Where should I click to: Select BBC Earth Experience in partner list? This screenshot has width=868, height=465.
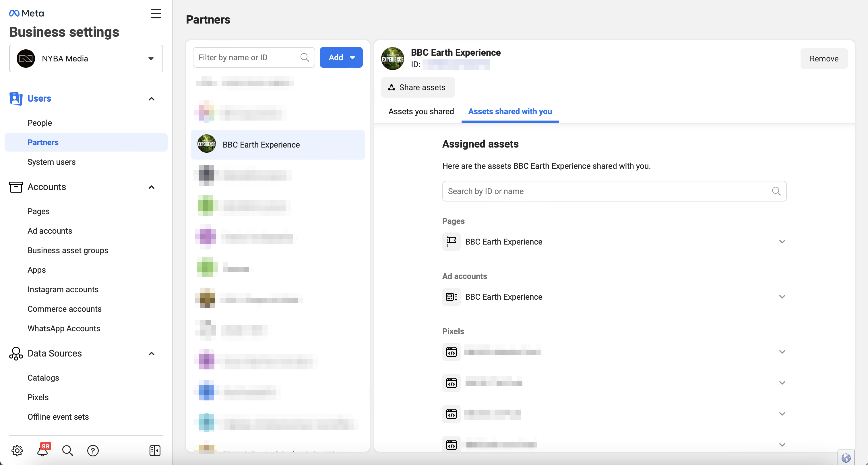point(278,144)
